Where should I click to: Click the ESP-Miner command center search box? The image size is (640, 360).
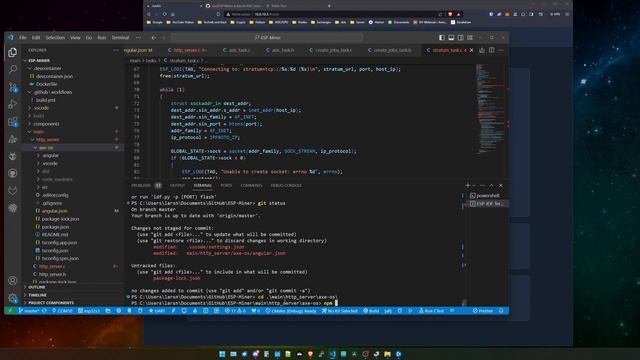pos(267,38)
